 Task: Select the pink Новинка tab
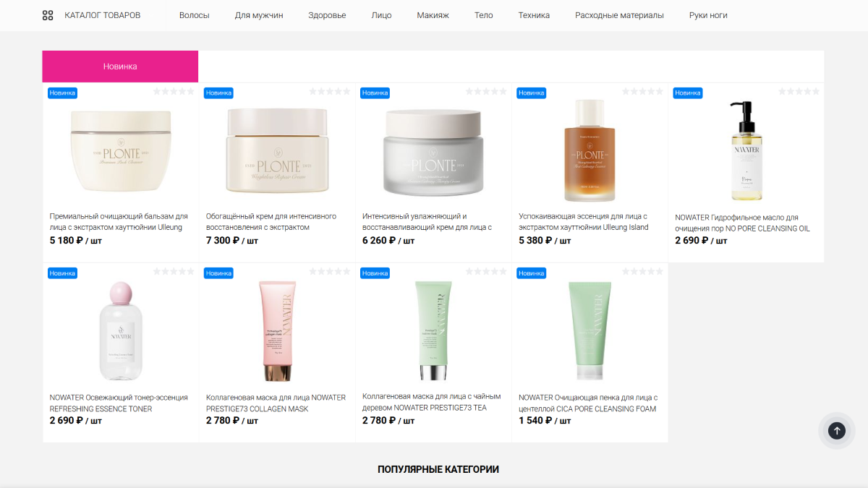coord(120,66)
